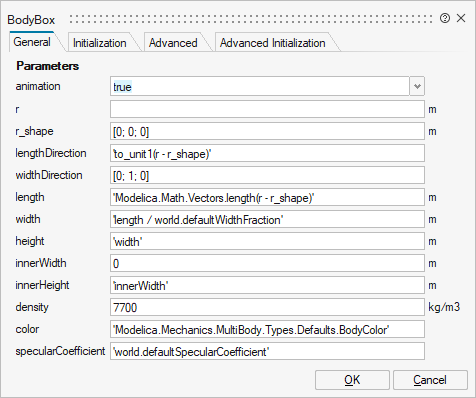Expand the animation dropdown arrow

click(x=417, y=86)
